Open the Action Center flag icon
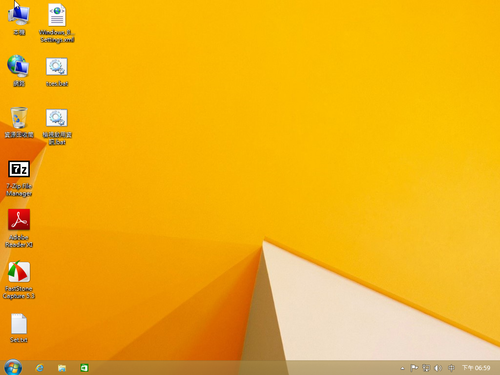Image resolution: width=500 pixels, height=375 pixels. [414, 368]
